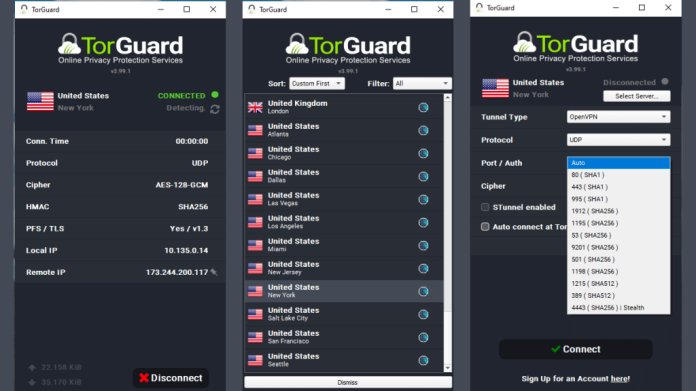Click the globe icon for United States Miami
The width and height of the screenshot is (696, 391).
[423, 245]
